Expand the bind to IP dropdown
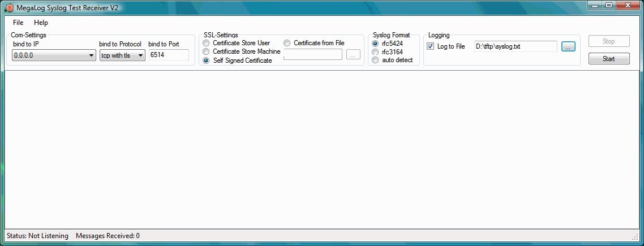 click(x=54, y=55)
